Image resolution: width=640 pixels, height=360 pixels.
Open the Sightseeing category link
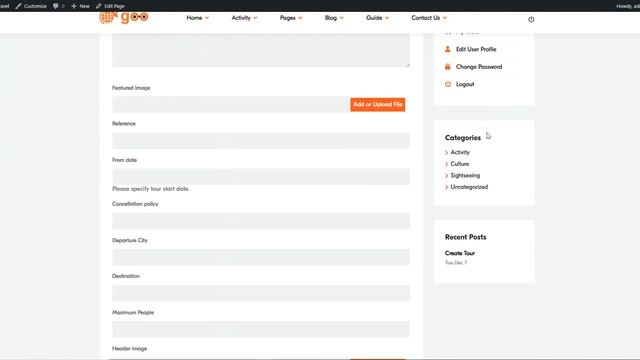(465, 176)
